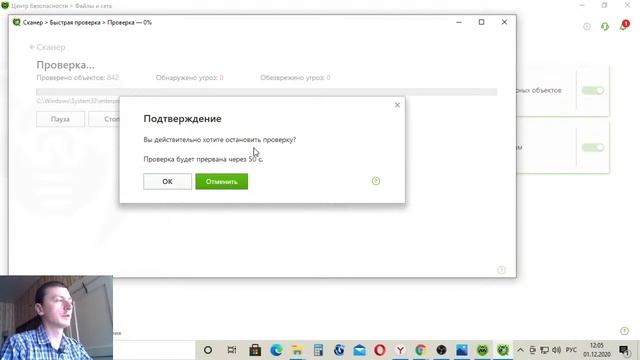Viewport: 640px width, 360px height.
Task: Click the green Отменить button
Action: 222,182
